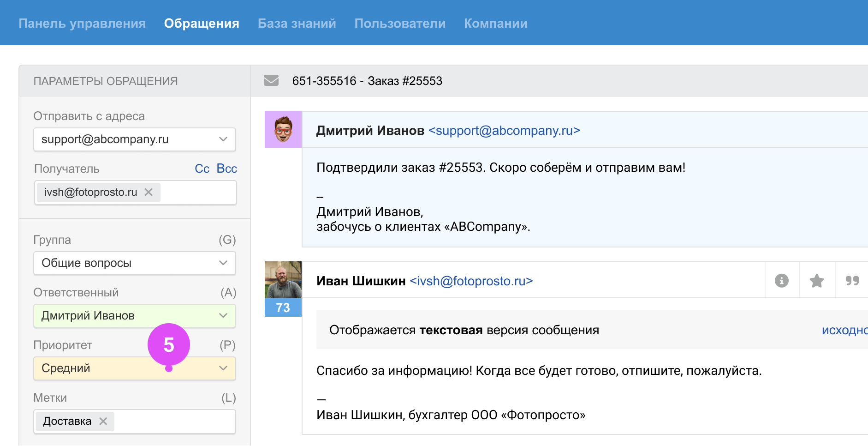Remove recipient ivsh@fotoprosto.ru

tap(149, 192)
